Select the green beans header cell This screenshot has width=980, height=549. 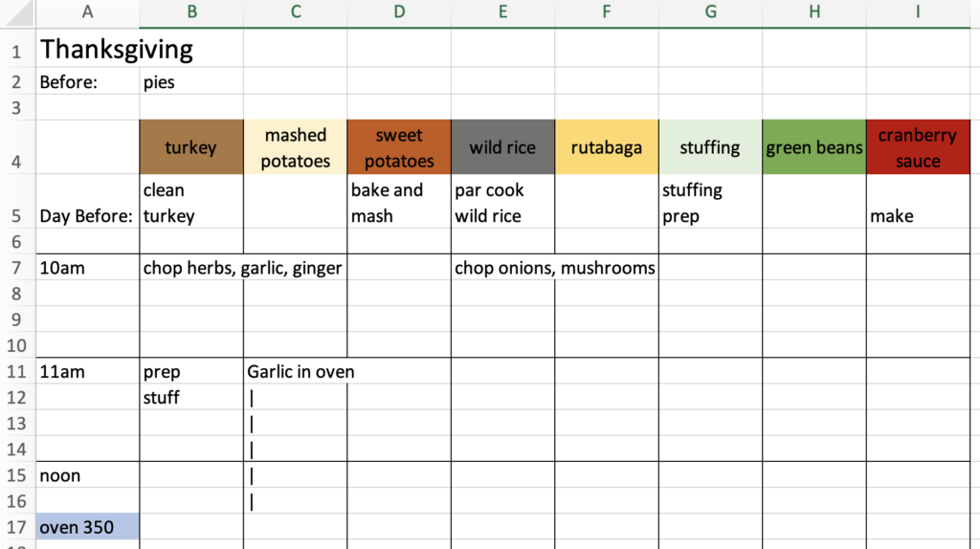coord(813,147)
